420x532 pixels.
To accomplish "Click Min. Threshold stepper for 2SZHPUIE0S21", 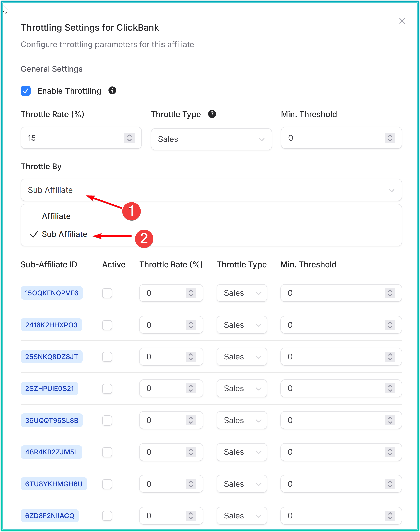I will 390,388.
